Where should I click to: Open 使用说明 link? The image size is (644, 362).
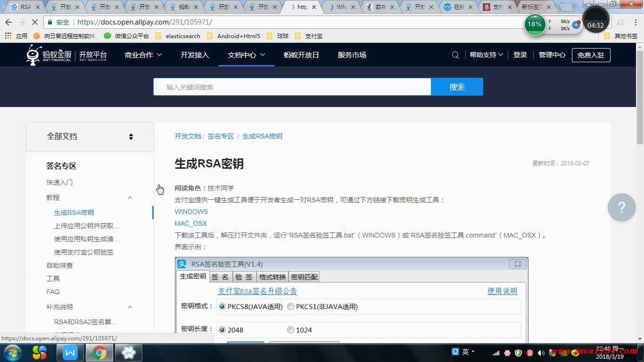502,291
